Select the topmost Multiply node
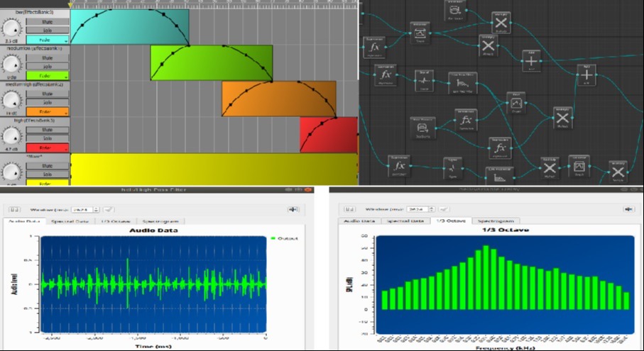 [x=501, y=23]
